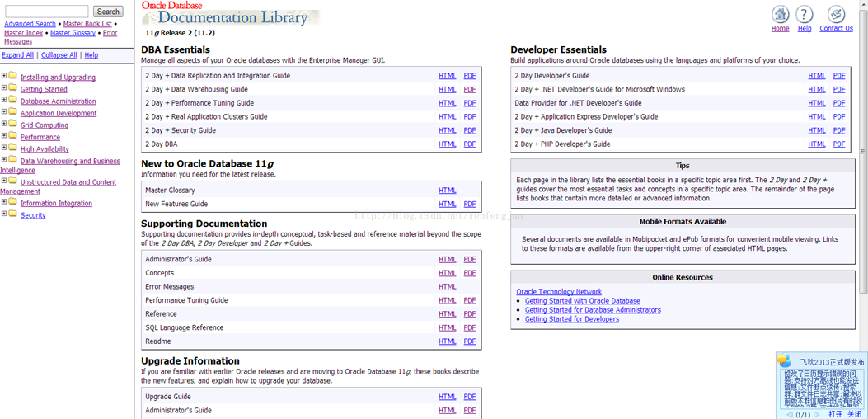The image size is (868, 419).
Task: Click the Oracle Technology Network link
Action: tap(559, 292)
